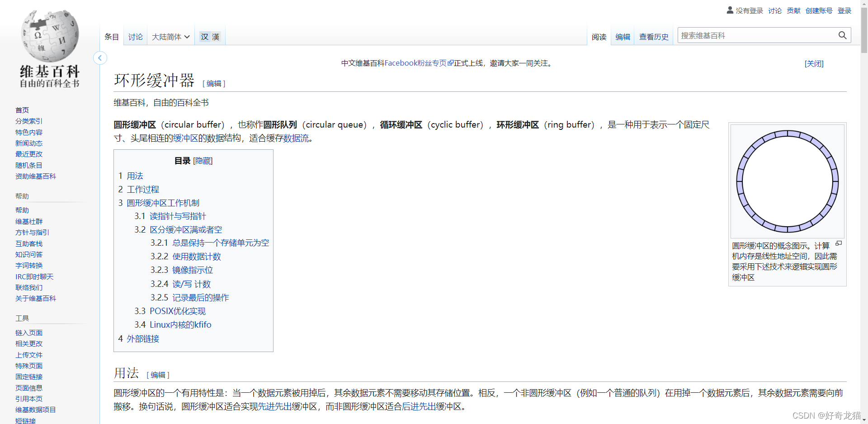Open 链入页面 under the 工具 sidebar section
Screen dimensions: 868x424
pyautogui.click(x=29, y=333)
